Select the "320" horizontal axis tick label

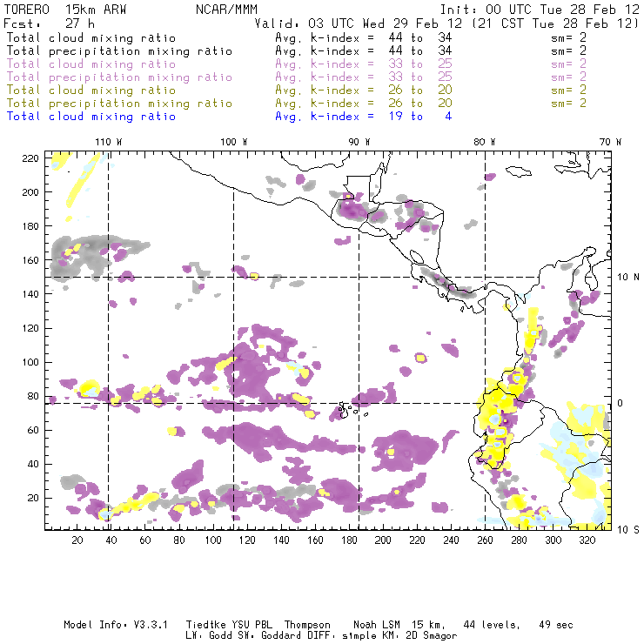click(587, 540)
